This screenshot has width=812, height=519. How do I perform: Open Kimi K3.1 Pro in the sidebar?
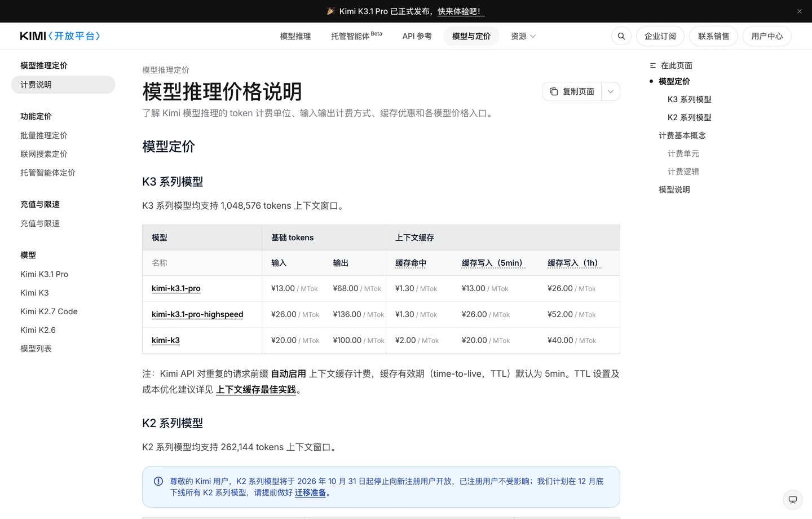point(44,274)
